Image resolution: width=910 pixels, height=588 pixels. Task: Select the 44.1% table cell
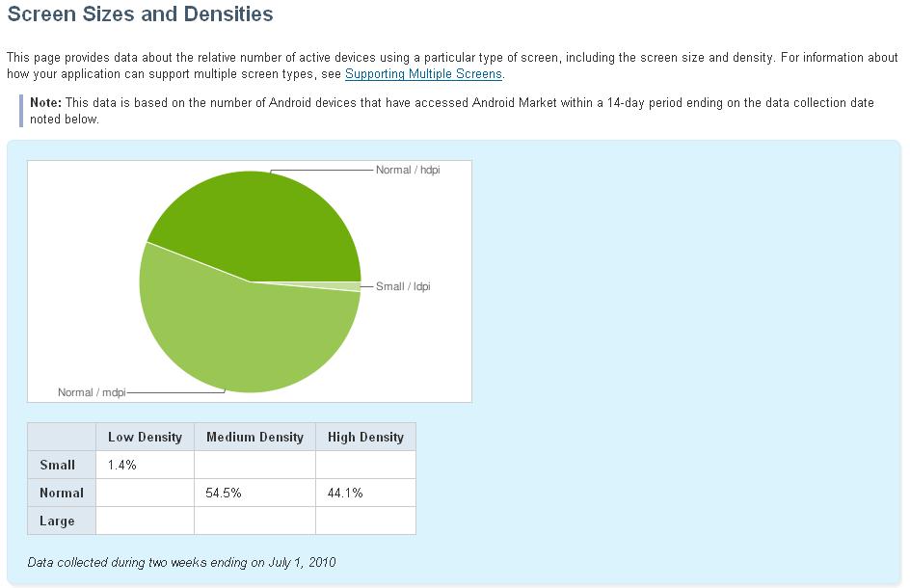(x=365, y=493)
